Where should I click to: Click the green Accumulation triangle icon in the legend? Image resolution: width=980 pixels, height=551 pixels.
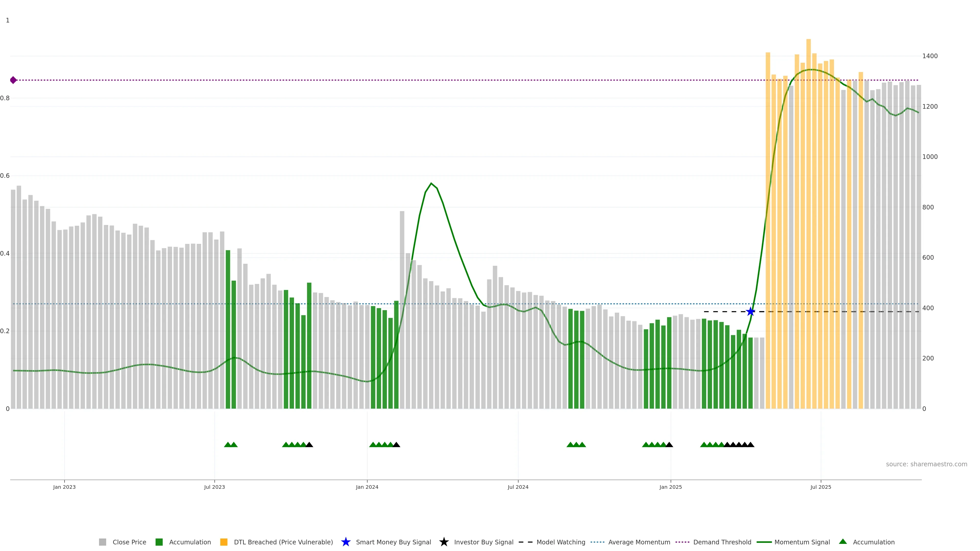[843, 542]
